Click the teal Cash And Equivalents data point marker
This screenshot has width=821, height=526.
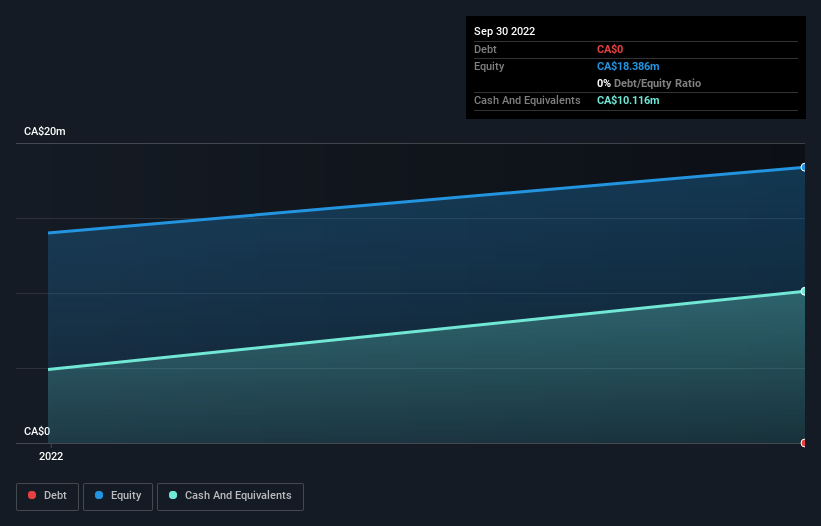click(804, 291)
